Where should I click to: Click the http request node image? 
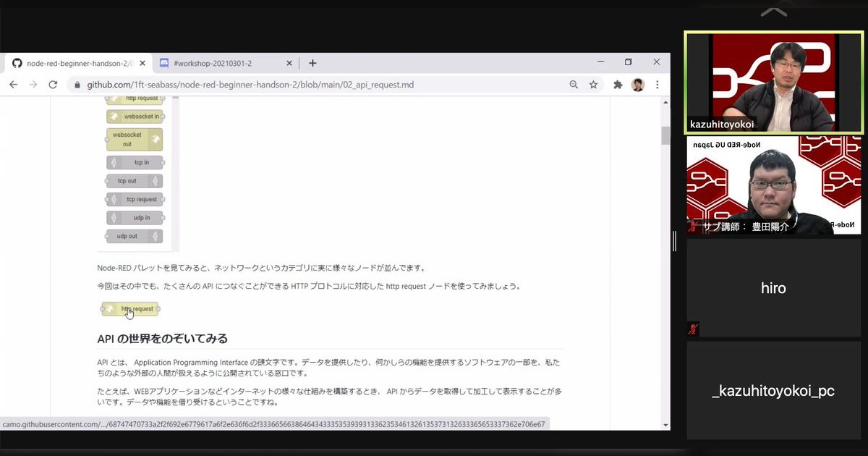tap(129, 309)
